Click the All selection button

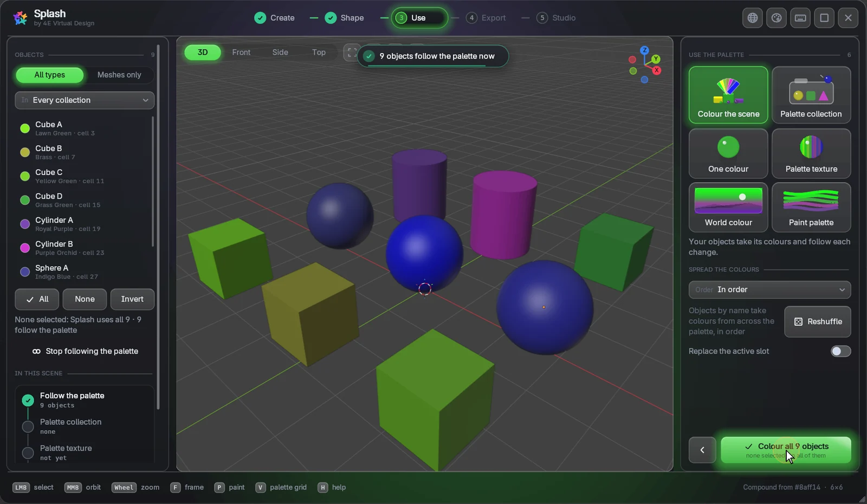(x=37, y=299)
